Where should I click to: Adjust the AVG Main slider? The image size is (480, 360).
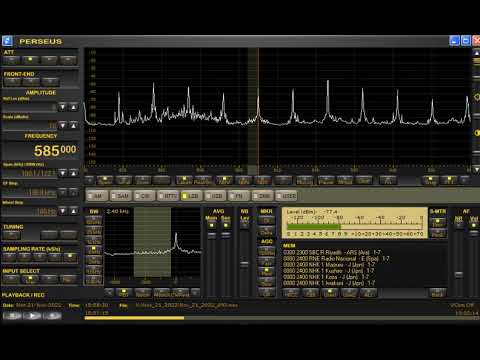(x=211, y=235)
